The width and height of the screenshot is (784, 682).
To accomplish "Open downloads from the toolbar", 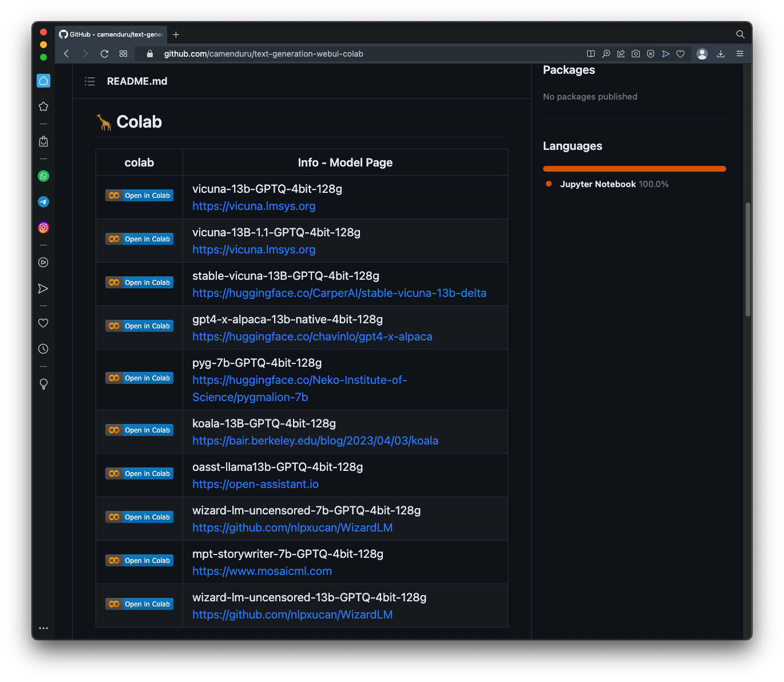I will [720, 54].
